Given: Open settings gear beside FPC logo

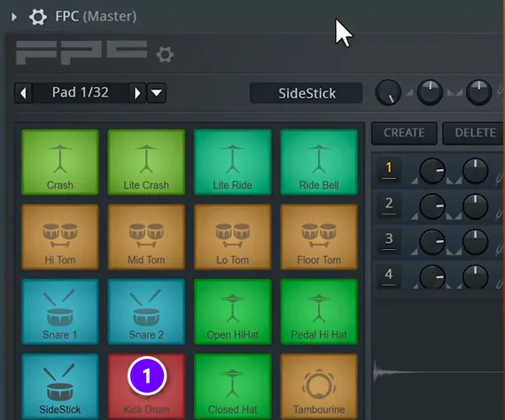Looking at the screenshot, I should point(165,54).
